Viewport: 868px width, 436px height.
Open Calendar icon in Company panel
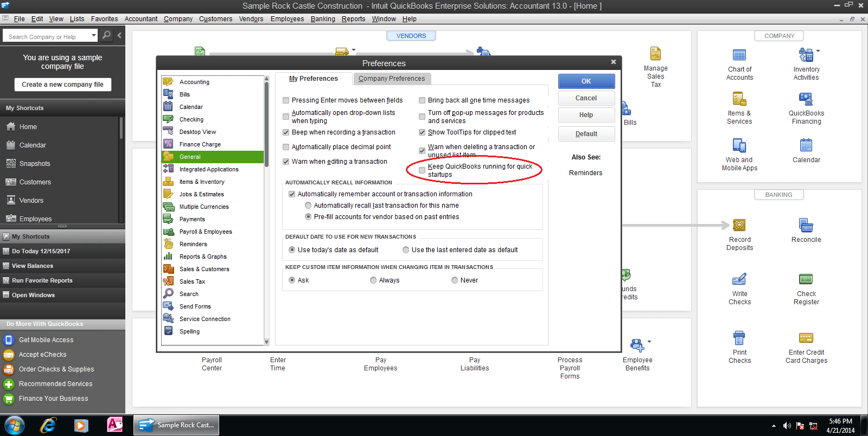(x=806, y=145)
